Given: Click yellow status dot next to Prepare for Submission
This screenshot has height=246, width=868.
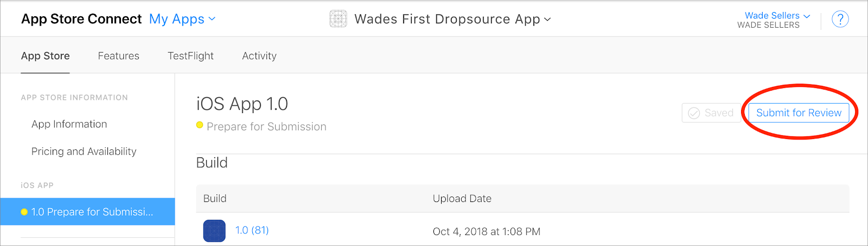Looking at the screenshot, I should tap(200, 125).
